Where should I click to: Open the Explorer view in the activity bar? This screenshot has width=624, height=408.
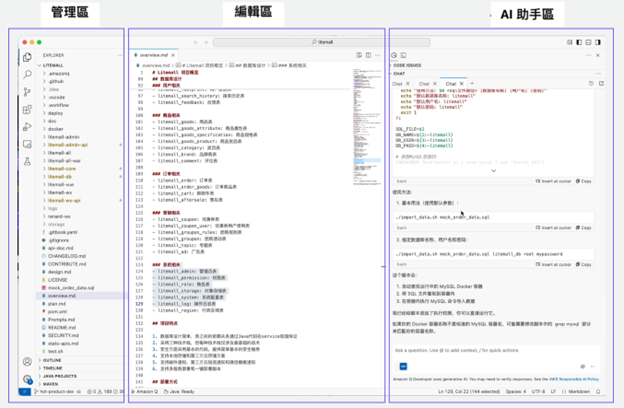[x=27, y=57]
